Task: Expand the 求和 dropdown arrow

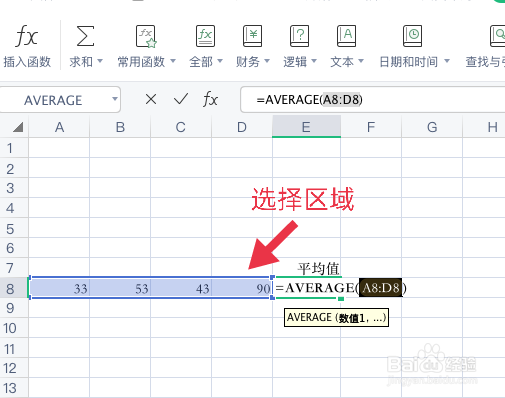Action: coord(100,61)
